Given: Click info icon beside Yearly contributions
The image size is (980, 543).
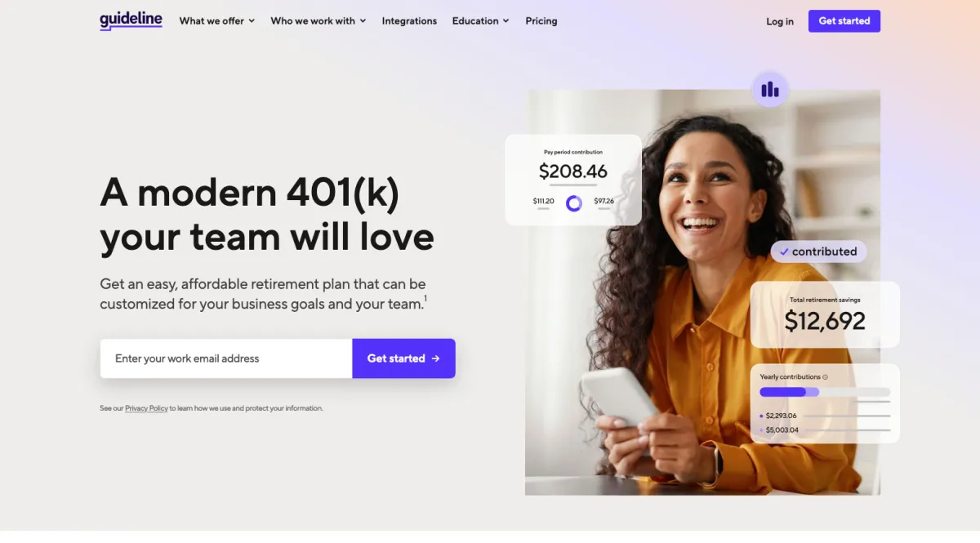Looking at the screenshot, I should pos(826,377).
